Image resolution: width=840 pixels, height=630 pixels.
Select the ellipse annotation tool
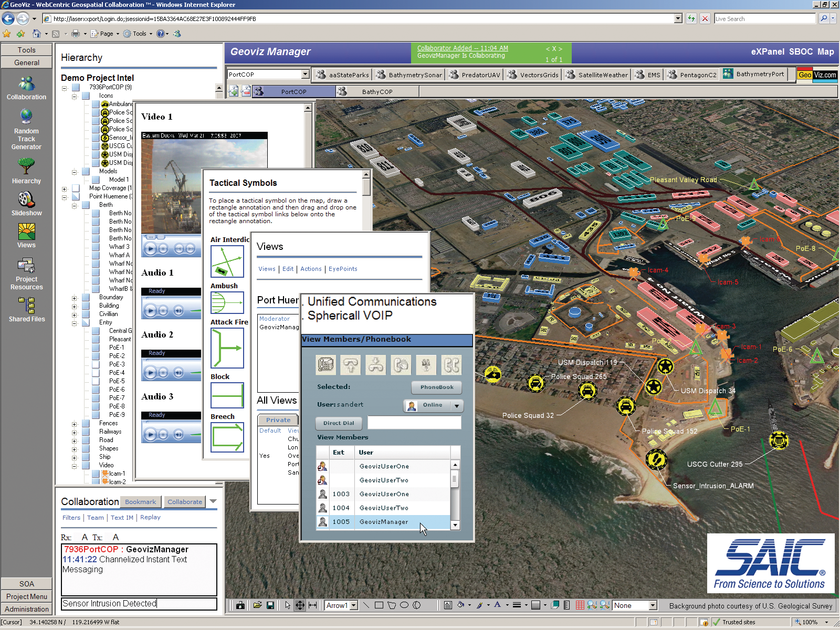coord(404,605)
